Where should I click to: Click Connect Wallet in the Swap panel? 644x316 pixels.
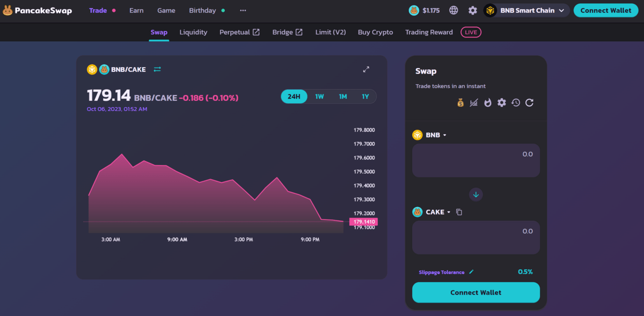pyautogui.click(x=476, y=292)
